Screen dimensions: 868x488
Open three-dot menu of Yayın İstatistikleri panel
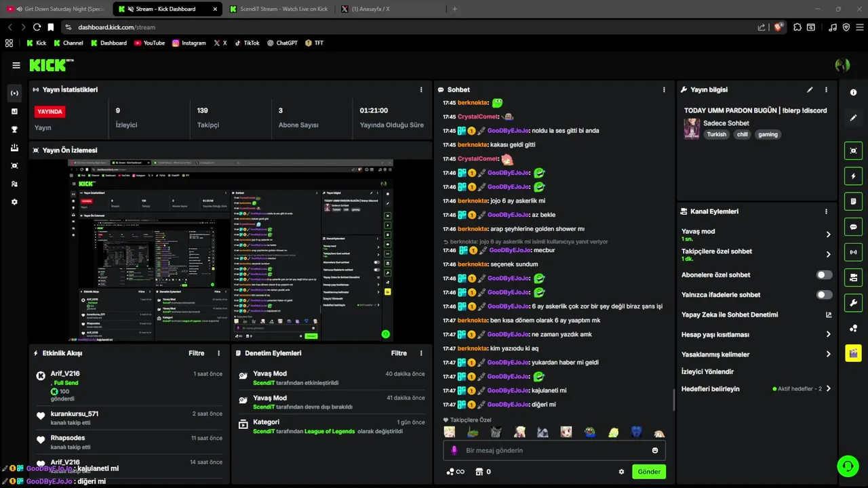[421, 89]
